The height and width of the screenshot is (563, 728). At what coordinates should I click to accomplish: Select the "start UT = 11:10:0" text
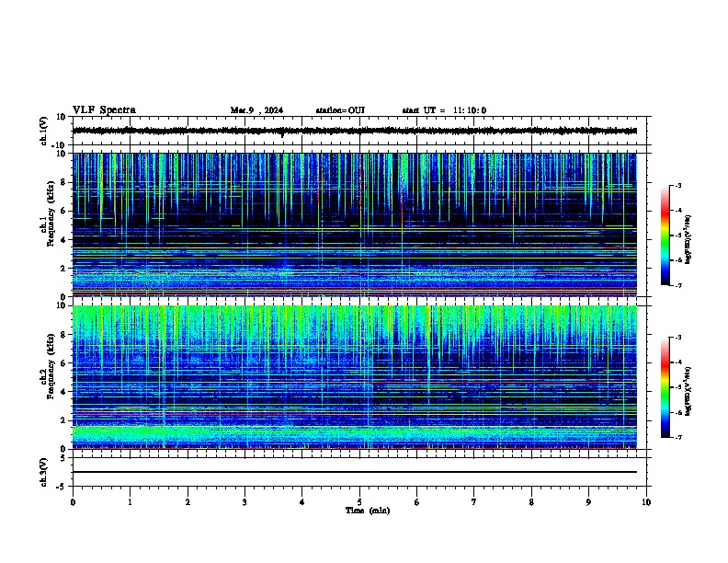444,110
